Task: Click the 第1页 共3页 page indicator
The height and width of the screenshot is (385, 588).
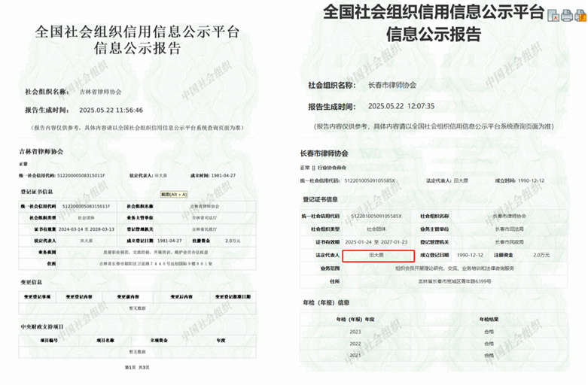Action: pos(137,367)
